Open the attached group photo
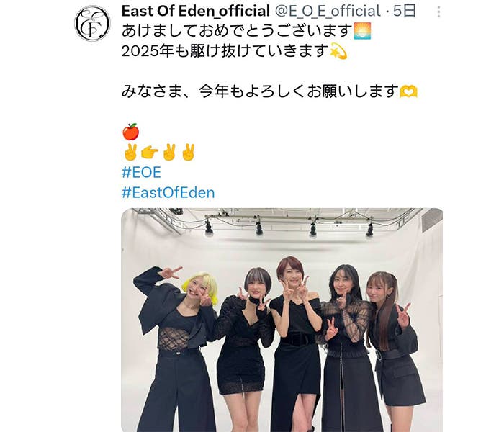Image resolution: width=504 pixels, height=432 pixels. pyautogui.click(x=282, y=320)
